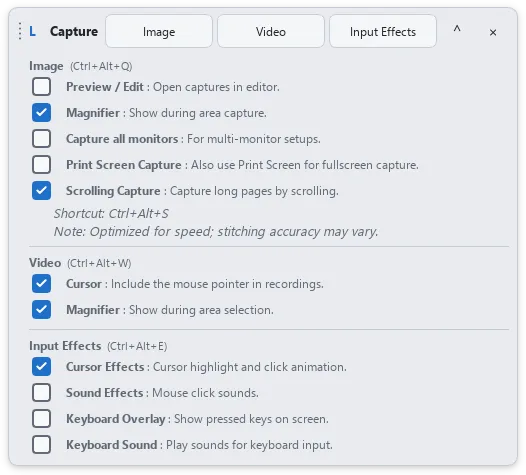Click the blue L logo icon
Image resolution: width=526 pixels, height=475 pixels.
32,32
